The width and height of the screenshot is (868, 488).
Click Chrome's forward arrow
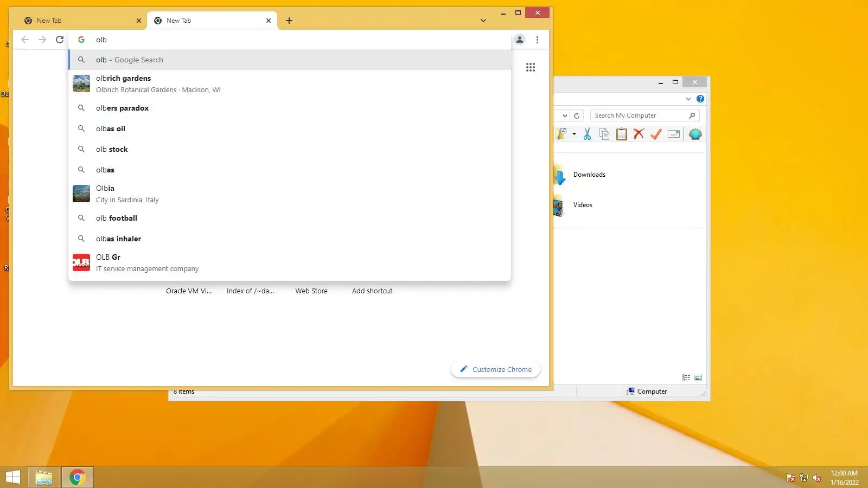click(x=42, y=40)
